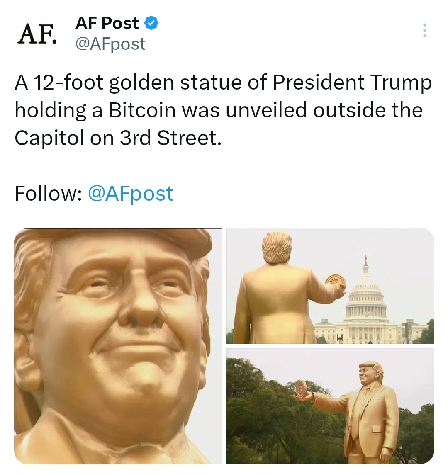Click the blue verified badge
This screenshot has height=476, width=448.
tap(151, 23)
